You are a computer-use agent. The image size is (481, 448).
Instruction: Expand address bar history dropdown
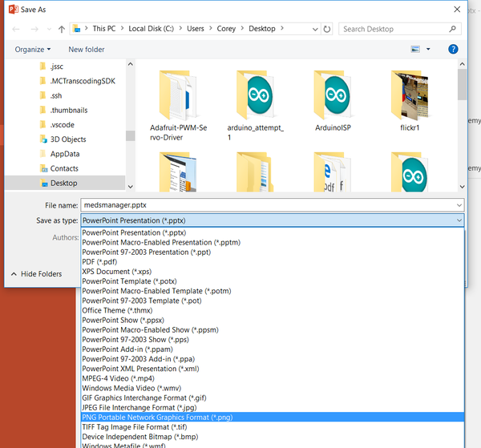point(315,29)
